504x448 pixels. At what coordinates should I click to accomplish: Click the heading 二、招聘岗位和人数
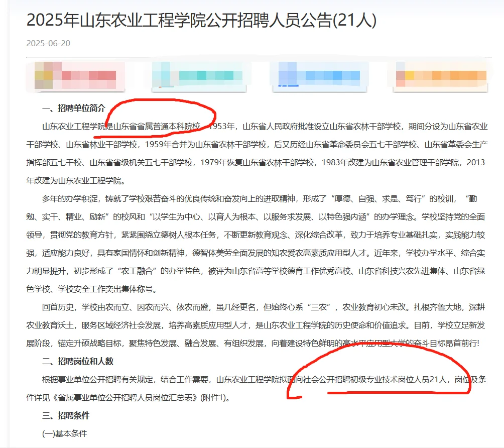[78, 361]
